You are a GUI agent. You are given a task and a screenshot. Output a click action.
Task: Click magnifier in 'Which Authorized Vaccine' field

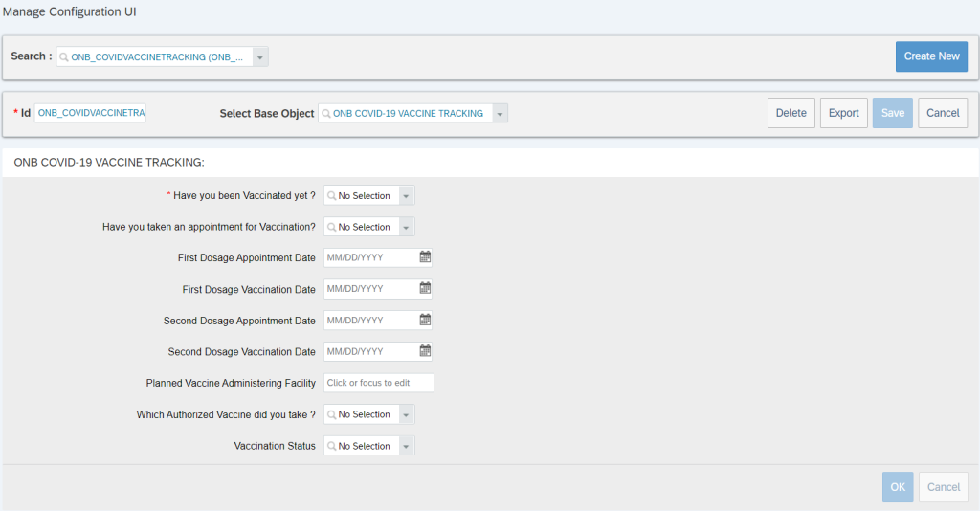pyautogui.click(x=331, y=414)
